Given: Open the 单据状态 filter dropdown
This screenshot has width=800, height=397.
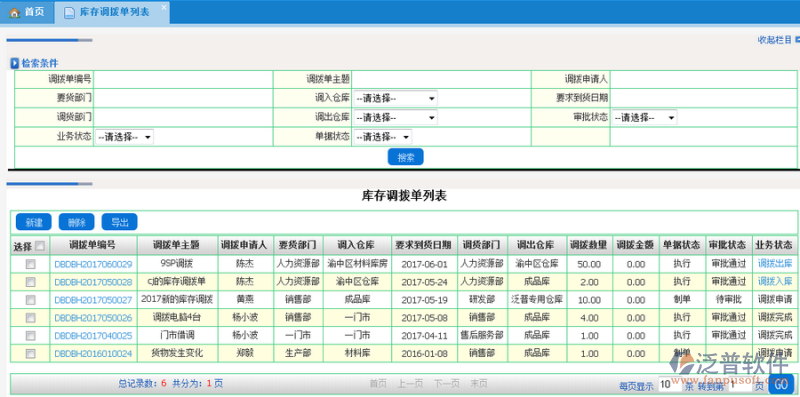Looking at the screenshot, I should pos(382,137).
